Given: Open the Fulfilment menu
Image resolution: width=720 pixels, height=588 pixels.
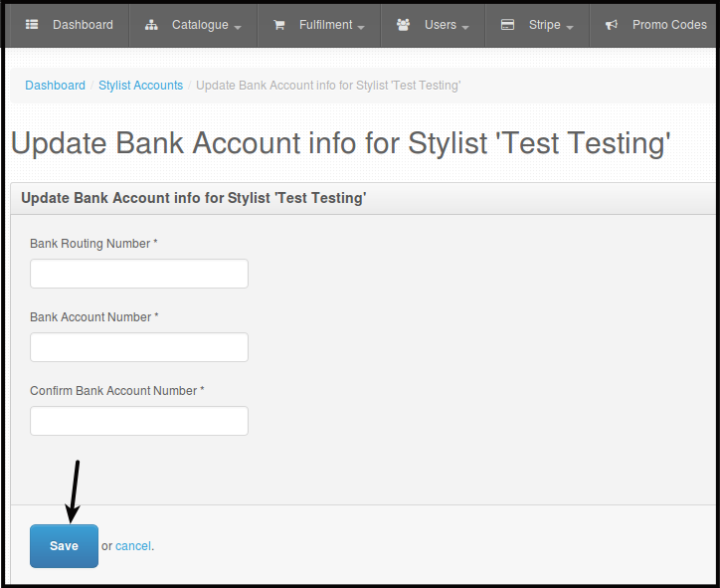Looking at the screenshot, I should pyautogui.click(x=319, y=25).
